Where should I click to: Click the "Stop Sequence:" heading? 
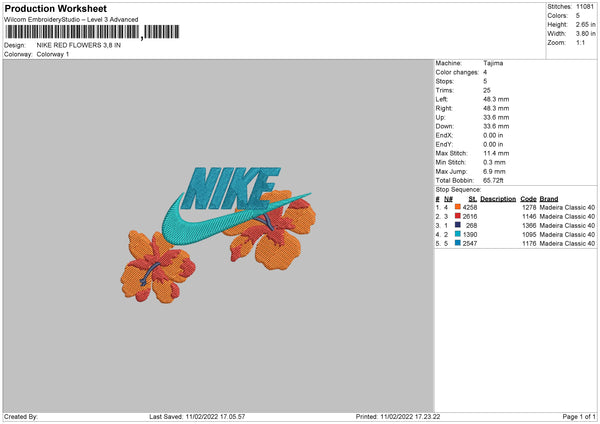click(458, 190)
